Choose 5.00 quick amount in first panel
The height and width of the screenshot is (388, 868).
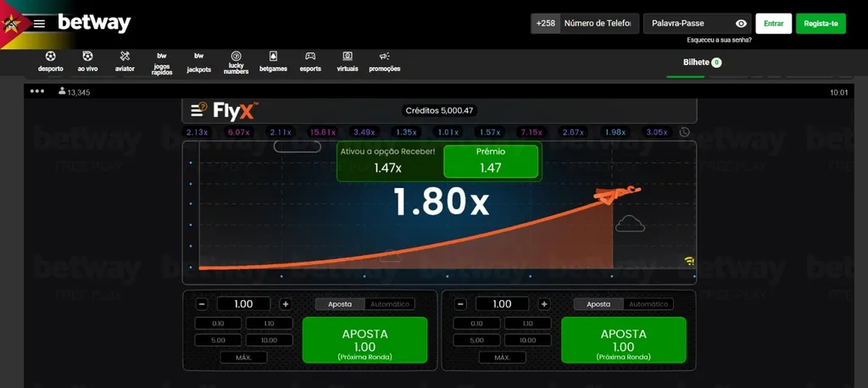[x=218, y=341]
